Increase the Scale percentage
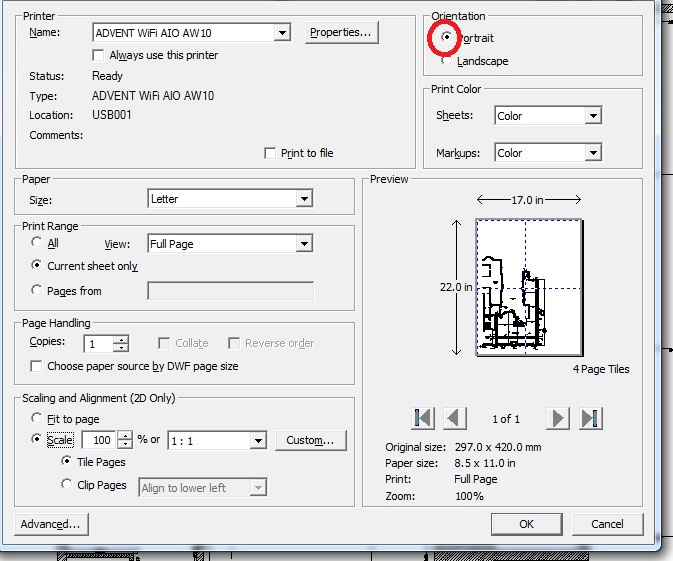 (125, 435)
